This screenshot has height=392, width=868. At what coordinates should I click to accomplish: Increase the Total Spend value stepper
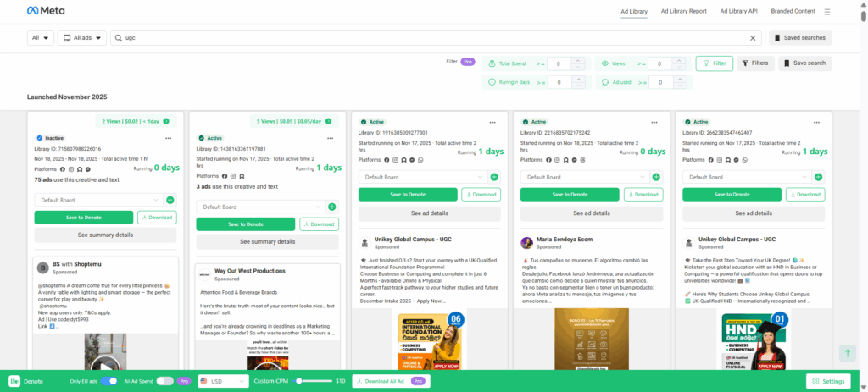point(577,61)
